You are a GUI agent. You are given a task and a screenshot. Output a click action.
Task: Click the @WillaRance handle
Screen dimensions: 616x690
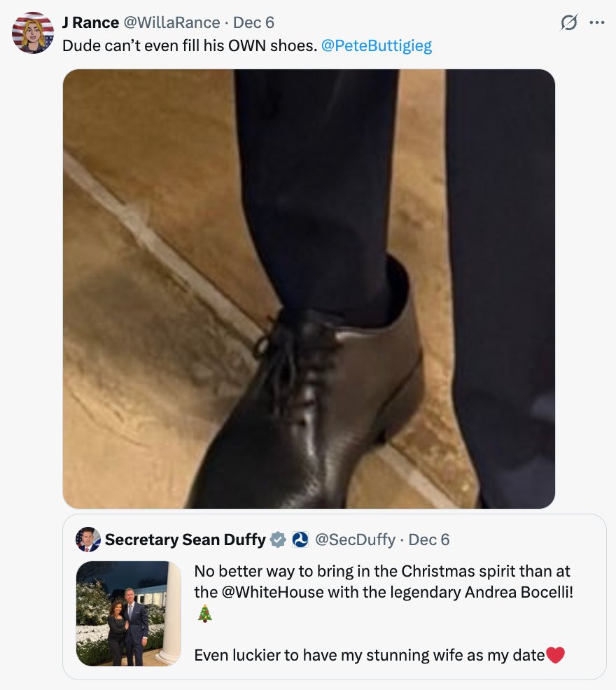[x=173, y=22]
